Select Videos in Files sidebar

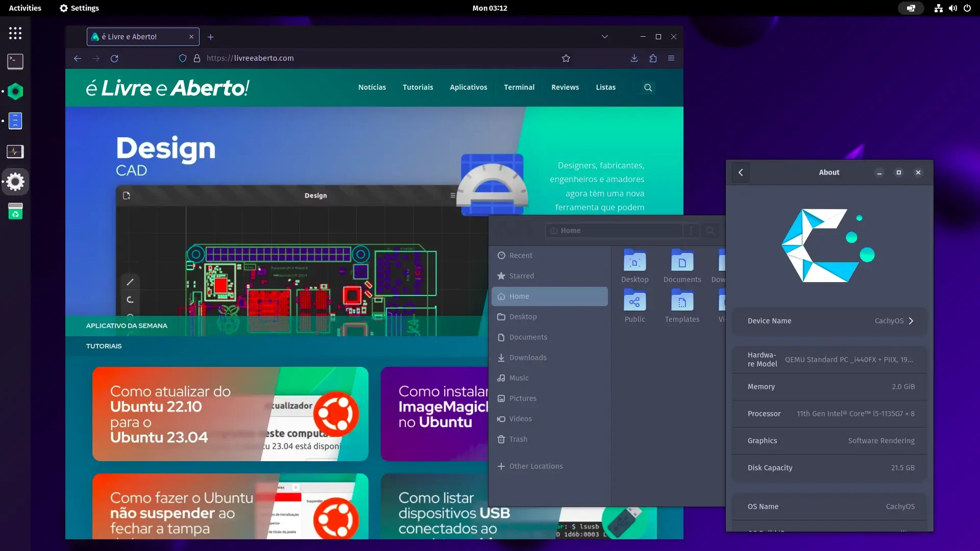pos(550,419)
